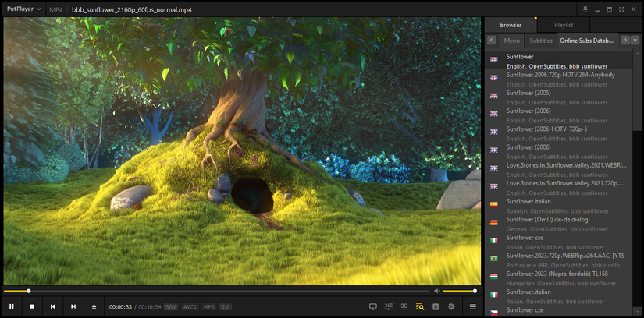Viewport: 644px width, 318px height.
Task: Open the PotPlayer main menu dropdown
Action: coord(24,9)
